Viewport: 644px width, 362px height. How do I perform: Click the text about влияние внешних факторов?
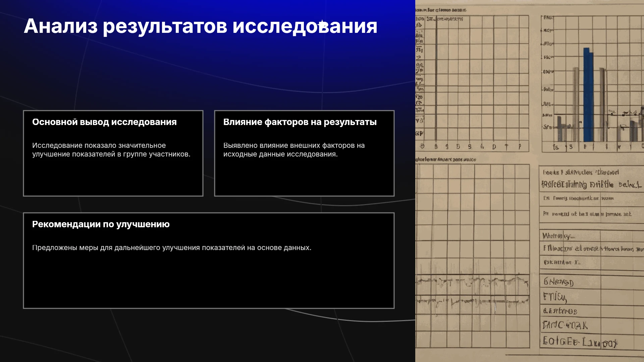[294, 150]
